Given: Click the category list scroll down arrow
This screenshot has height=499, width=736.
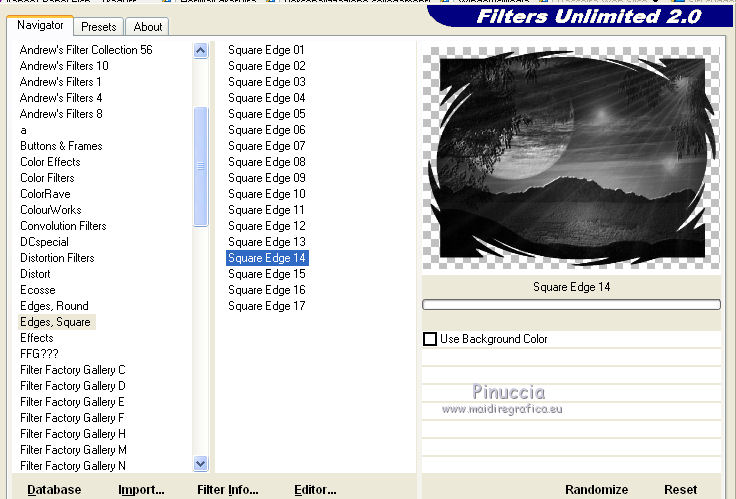Looking at the screenshot, I should coord(200,464).
